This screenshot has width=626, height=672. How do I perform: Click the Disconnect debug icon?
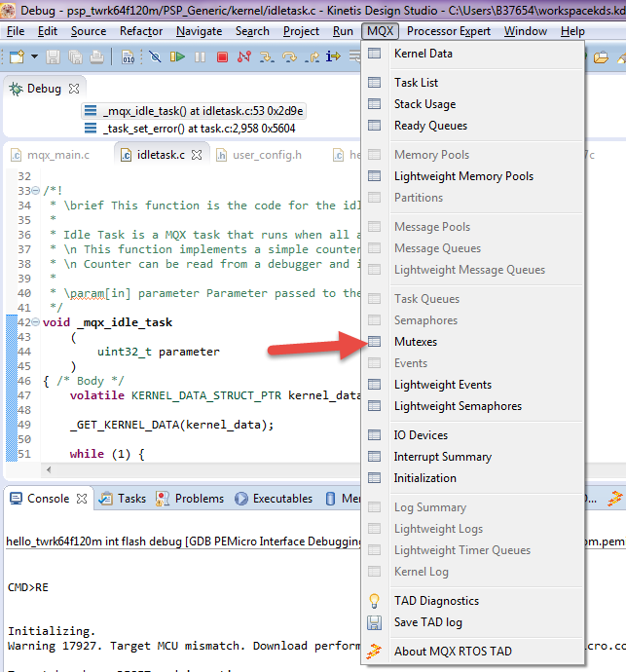point(244,56)
